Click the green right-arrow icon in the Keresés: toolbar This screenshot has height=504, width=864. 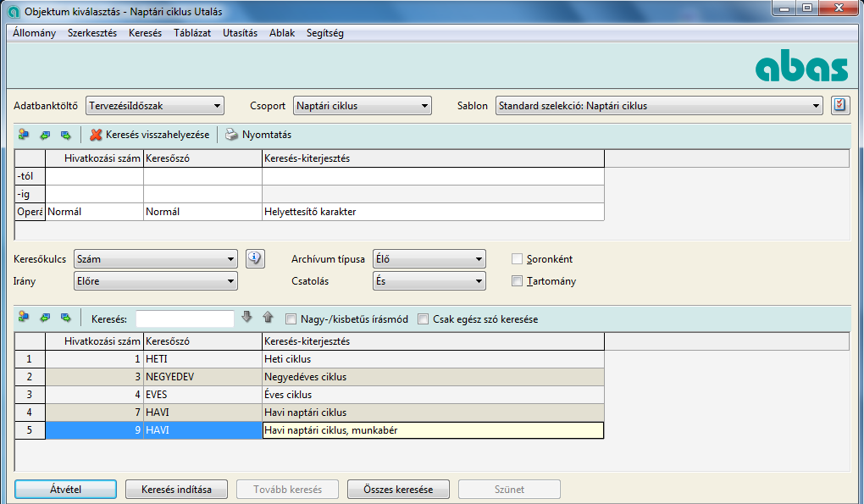tap(65, 318)
